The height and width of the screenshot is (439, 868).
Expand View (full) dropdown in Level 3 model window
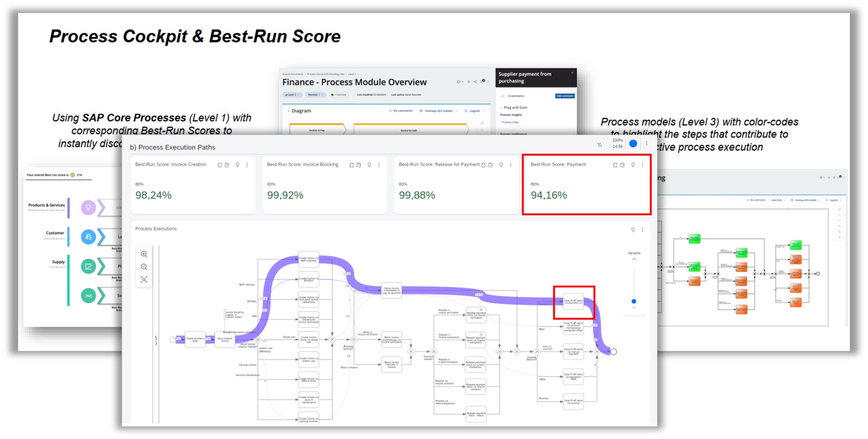[778, 200]
